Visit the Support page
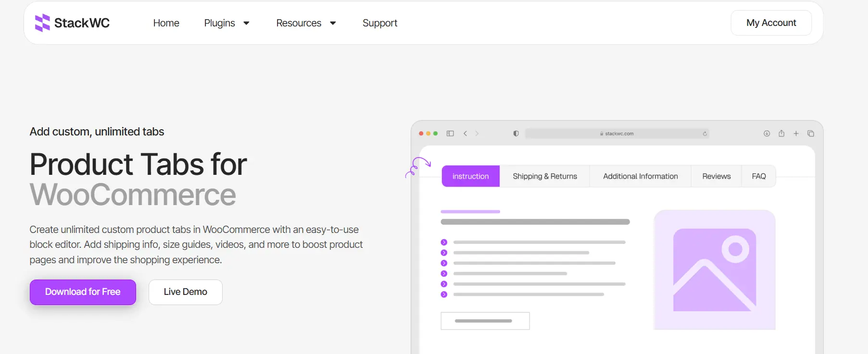The width and height of the screenshot is (868, 354). coord(380,23)
